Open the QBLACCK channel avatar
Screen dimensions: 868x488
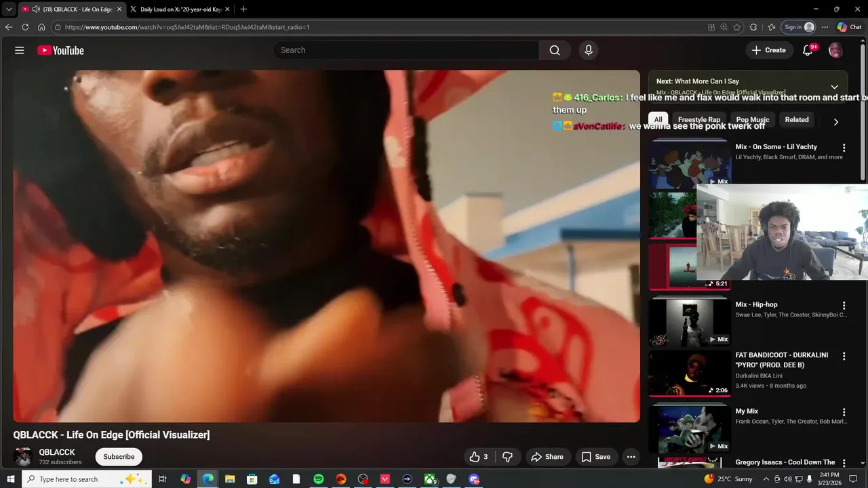(23, 457)
